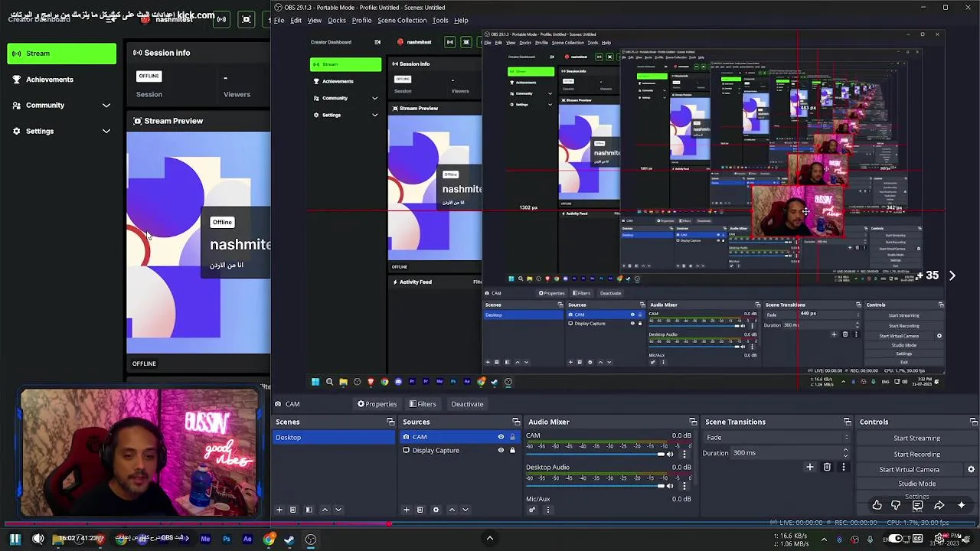Click Start Recording in Controls

[x=916, y=454]
